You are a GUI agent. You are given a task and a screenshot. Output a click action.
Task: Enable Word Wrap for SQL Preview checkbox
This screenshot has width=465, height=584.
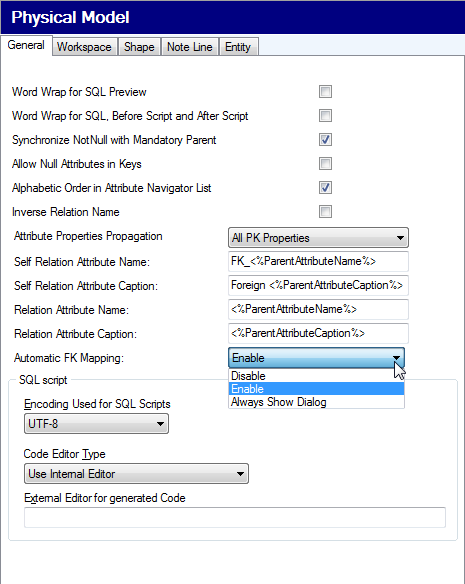click(x=325, y=92)
